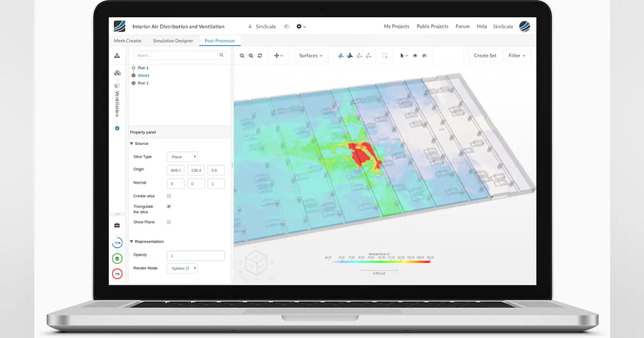Enable the Crinkle slice checkbox
This screenshot has width=644, height=338.
coord(169,196)
